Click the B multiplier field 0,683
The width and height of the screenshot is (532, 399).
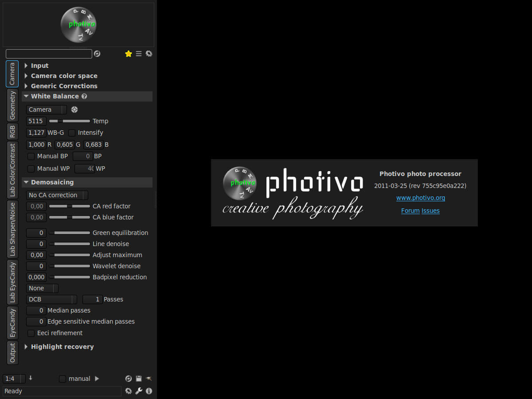94,145
